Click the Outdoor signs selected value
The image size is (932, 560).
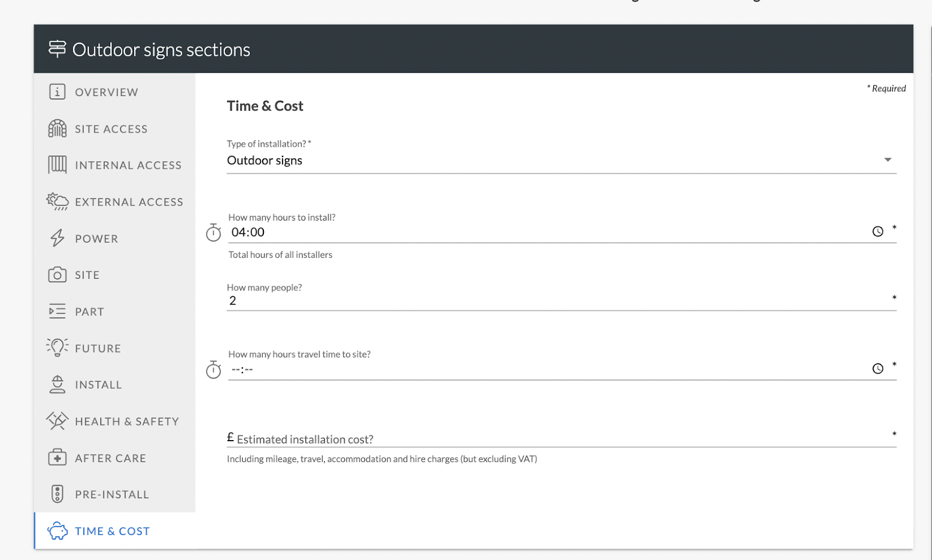(x=264, y=161)
